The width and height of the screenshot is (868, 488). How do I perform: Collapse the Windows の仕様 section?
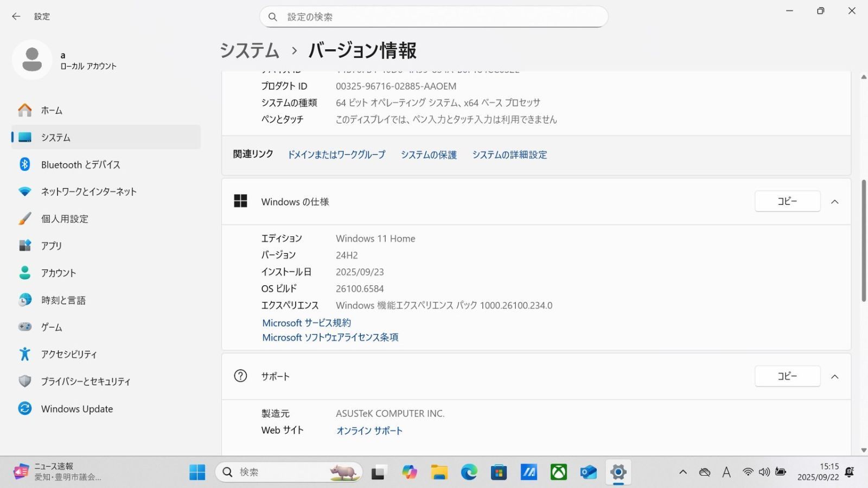tap(834, 202)
